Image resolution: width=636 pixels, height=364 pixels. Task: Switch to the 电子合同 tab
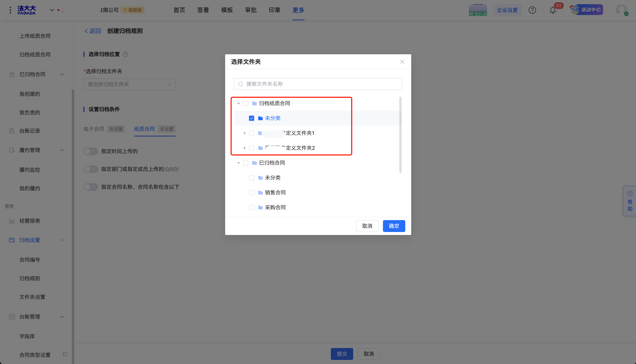point(94,129)
